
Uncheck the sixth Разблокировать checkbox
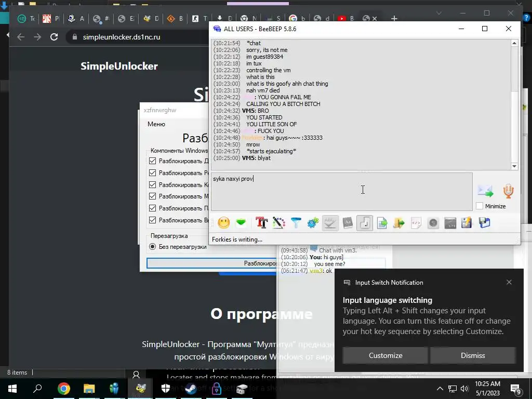pos(152,220)
